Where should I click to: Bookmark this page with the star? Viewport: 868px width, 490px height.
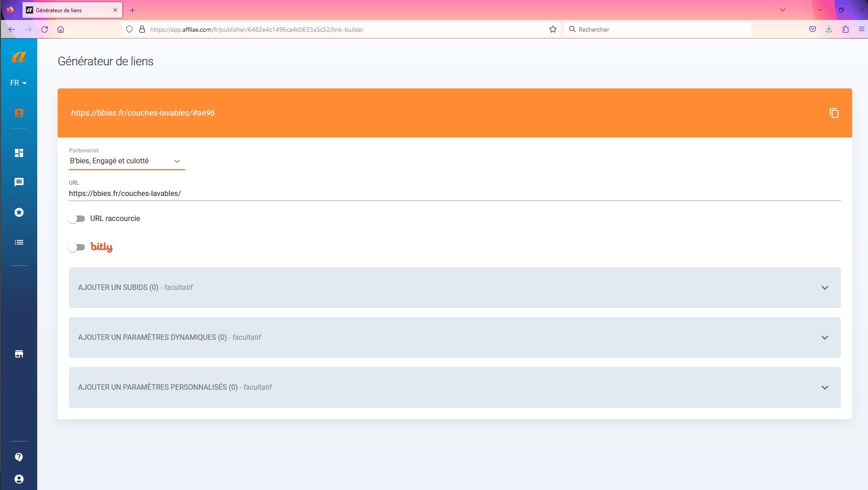point(553,29)
